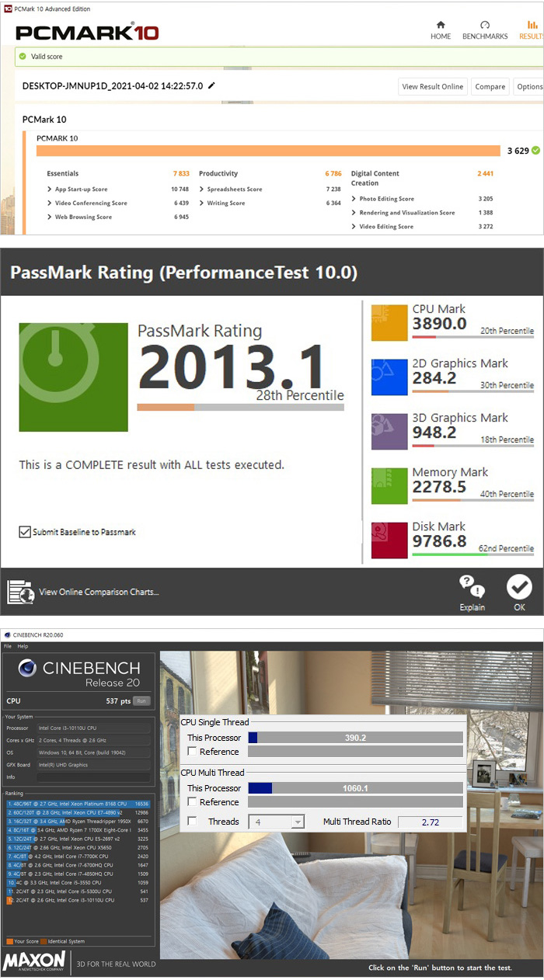Image resolution: width=544 pixels, height=980 pixels.
Task: Click the orange CPU Mark icon
Action: tap(389, 322)
